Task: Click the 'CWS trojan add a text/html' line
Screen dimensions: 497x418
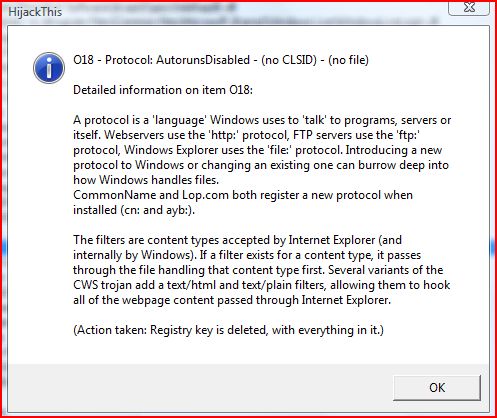Action: coord(262,285)
